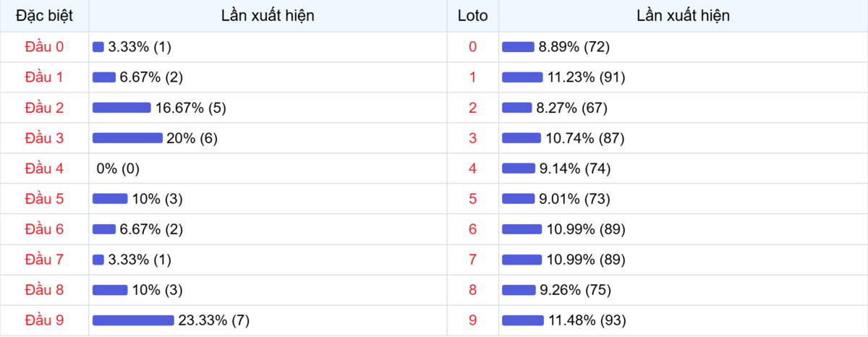Click the "11.48% (93)" value text
This screenshot has width=868, height=337.
pyautogui.click(x=587, y=320)
